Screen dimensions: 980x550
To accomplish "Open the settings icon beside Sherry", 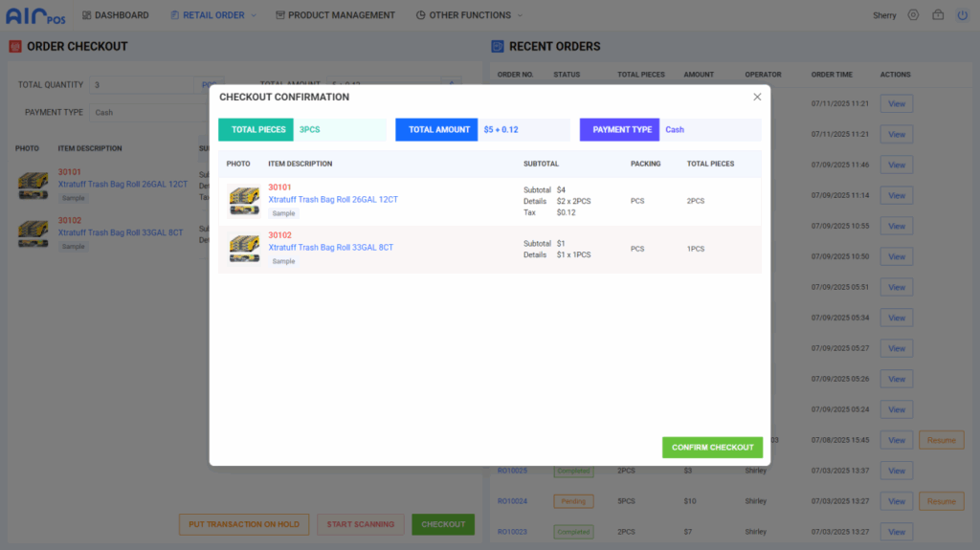I will point(913,15).
